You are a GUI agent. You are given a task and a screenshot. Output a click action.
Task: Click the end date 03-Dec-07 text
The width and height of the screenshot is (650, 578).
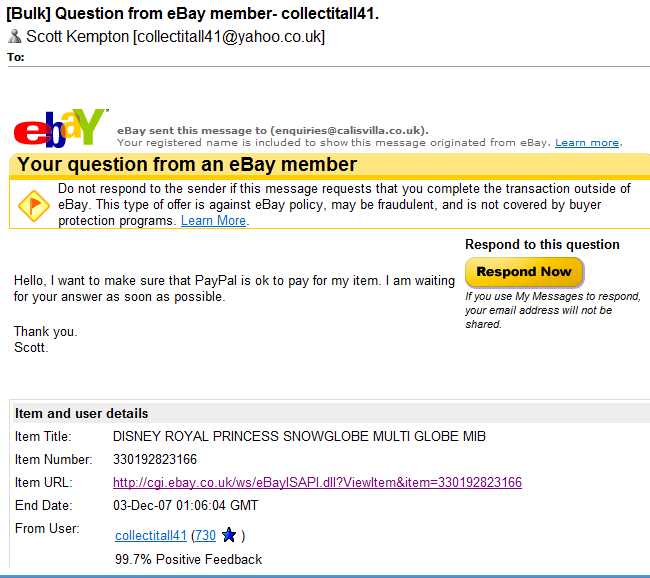[185, 505]
